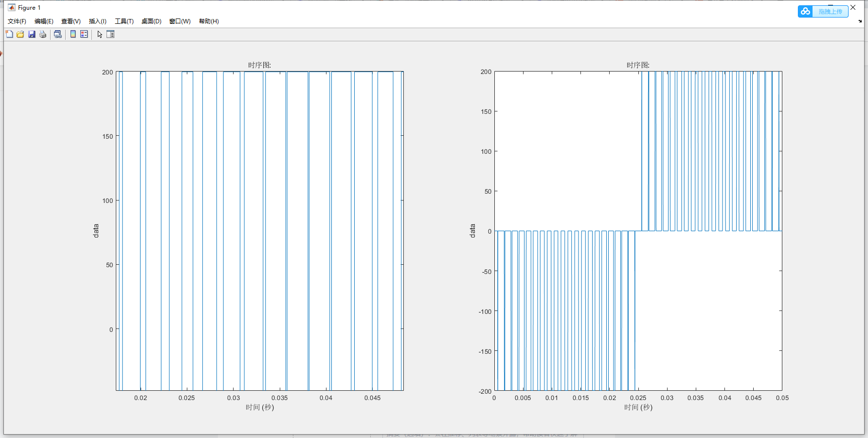This screenshot has height=438, width=868.
Task: Select the right plot's 时序图: title
Action: [x=638, y=65]
